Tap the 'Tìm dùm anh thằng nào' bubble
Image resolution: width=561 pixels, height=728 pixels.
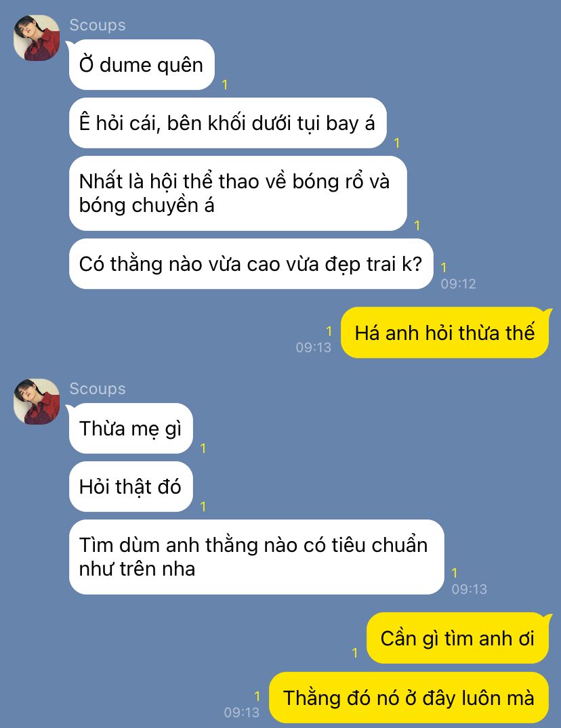[256, 557]
